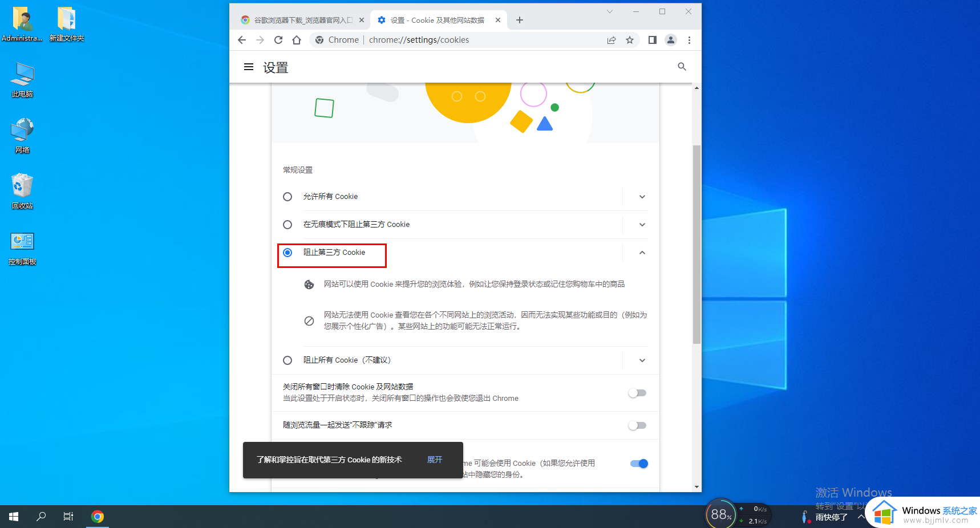Reload the current settings page
Screen dimensions: 980x528
tap(278, 40)
